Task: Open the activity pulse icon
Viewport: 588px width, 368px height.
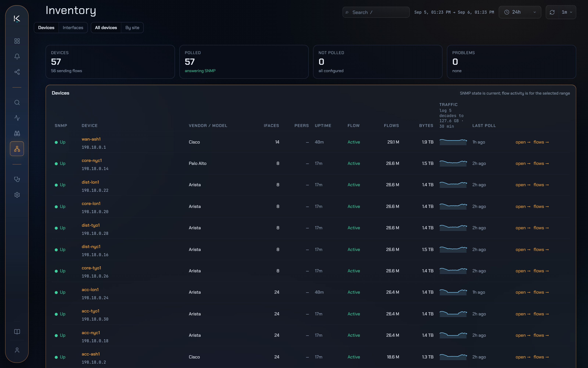Action: (17, 118)
